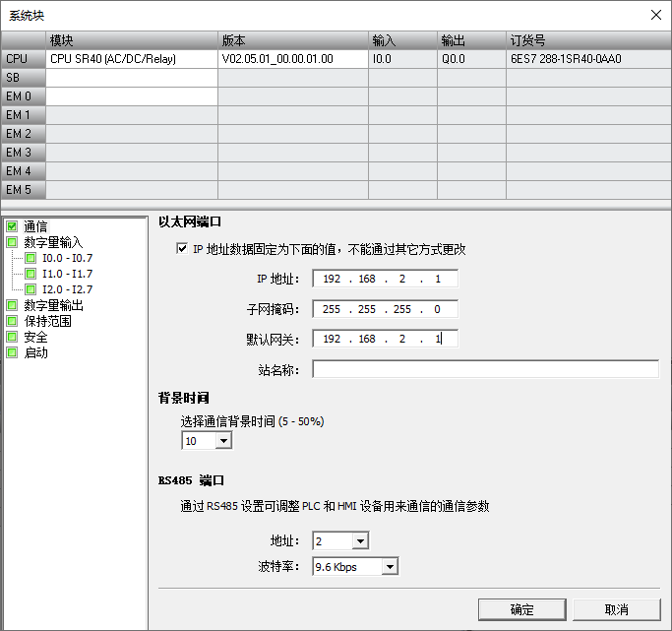
Task: Select 通信 in the settings tree
Action: click(35, 226)
